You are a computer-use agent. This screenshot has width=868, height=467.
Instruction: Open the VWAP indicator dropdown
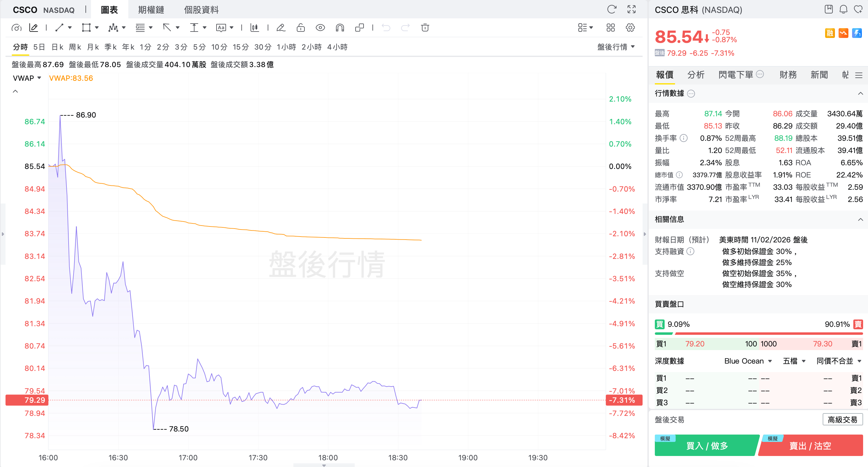[x=27, y=78]
